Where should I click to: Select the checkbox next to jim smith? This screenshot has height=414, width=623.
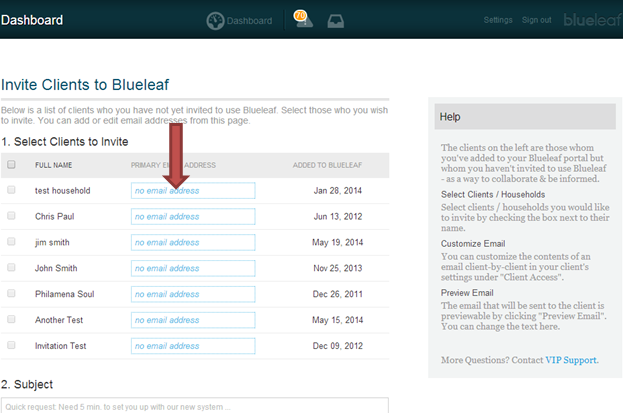pos(11,242)
